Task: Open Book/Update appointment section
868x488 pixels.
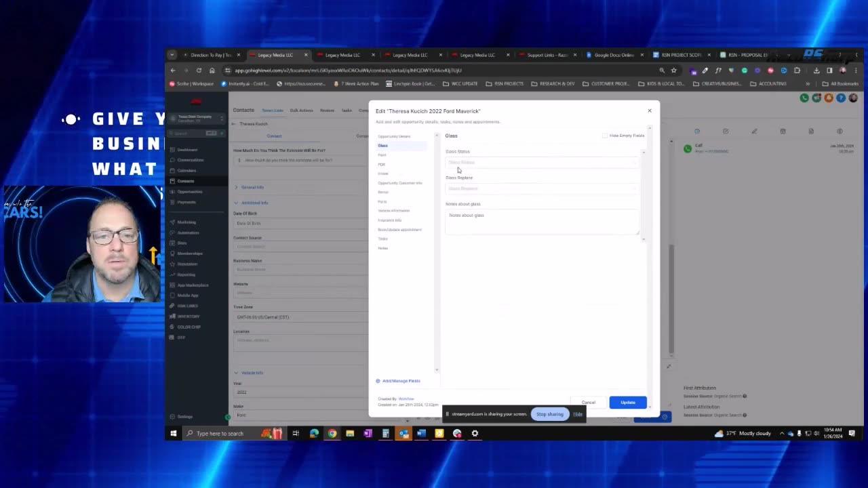Action: (400, 230)
